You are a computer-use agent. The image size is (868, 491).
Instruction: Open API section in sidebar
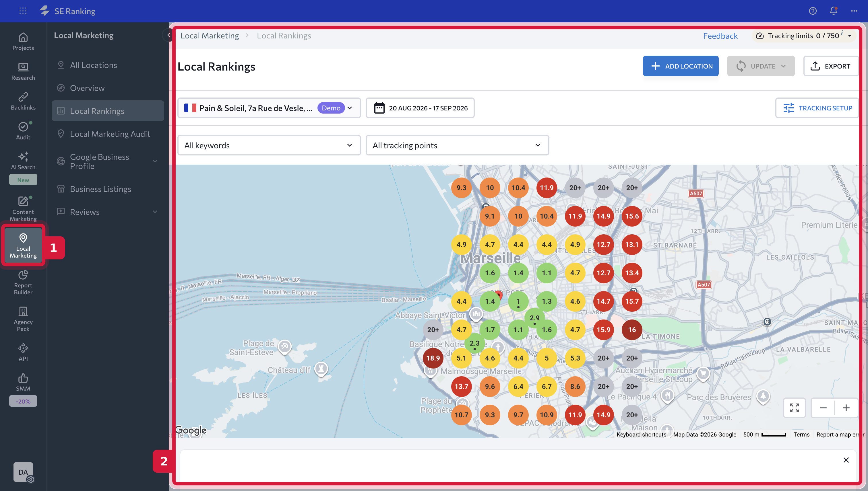[23, 352]
